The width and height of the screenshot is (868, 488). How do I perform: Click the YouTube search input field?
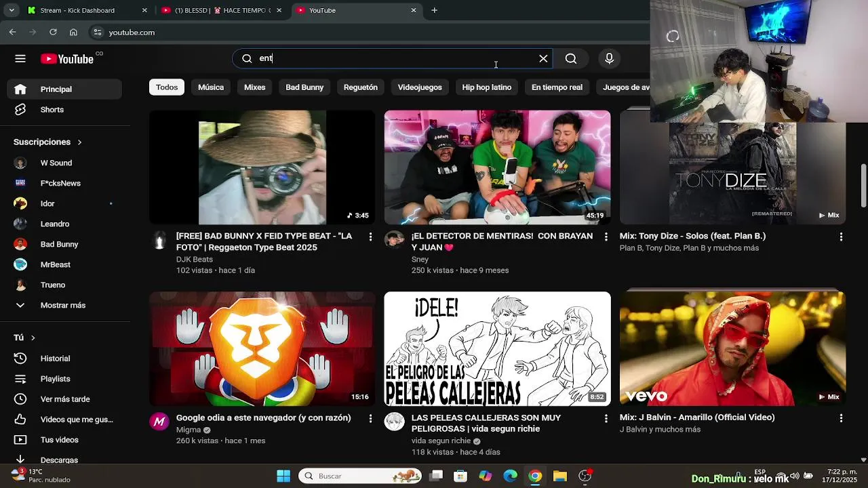click(x=393, y=58)
